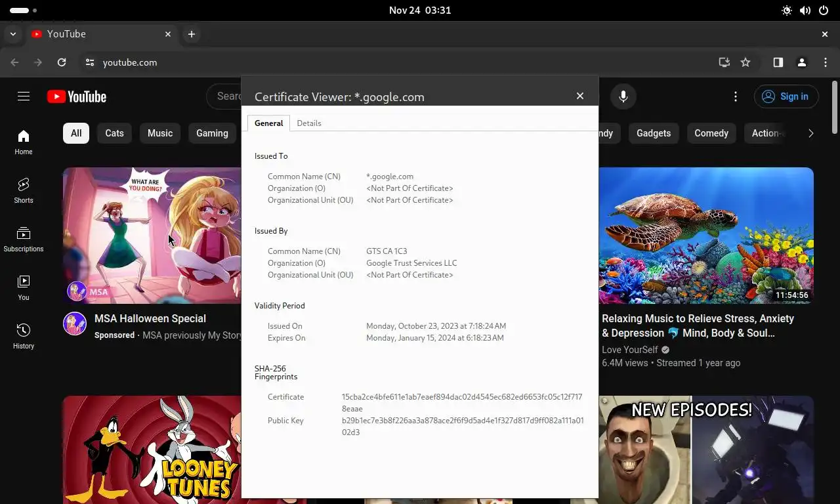Click the Google Trust Services LLC text
840x504 pixels.
click(x=411, y=263)
